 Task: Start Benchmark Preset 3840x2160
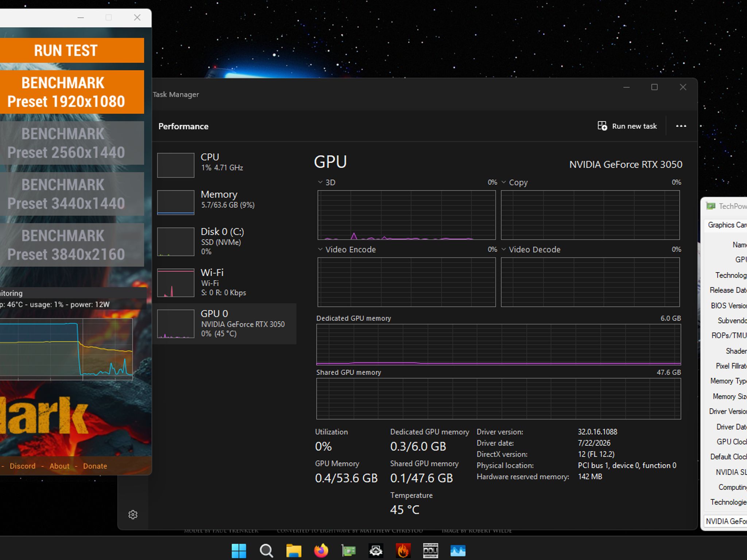coord(71,245)
